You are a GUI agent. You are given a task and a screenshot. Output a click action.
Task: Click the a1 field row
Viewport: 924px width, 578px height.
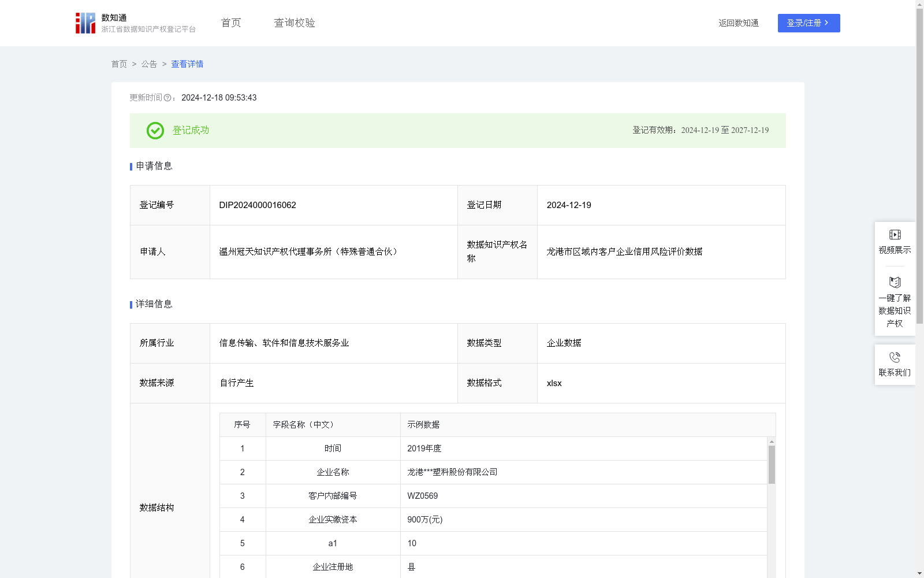click(493, 543)
